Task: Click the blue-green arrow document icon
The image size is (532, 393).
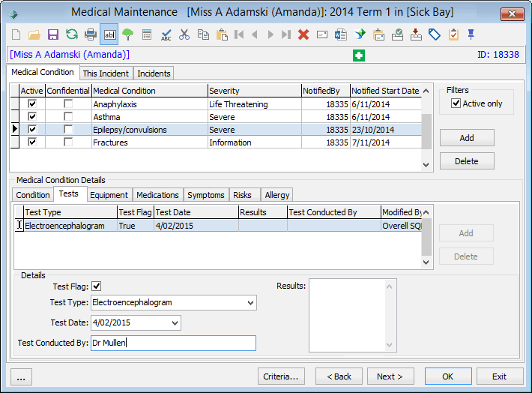Action: 360,34
